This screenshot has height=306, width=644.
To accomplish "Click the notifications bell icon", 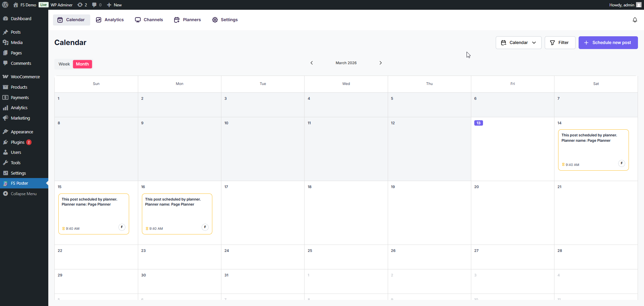I will 635,20.
